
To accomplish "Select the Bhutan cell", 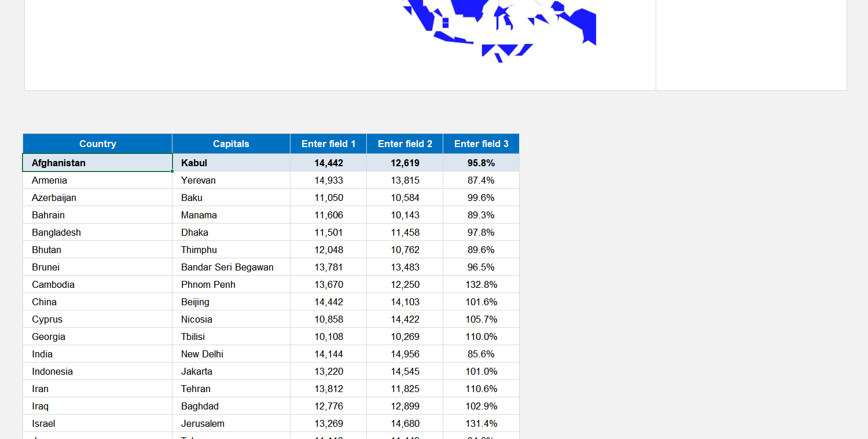I will [97, 250].
